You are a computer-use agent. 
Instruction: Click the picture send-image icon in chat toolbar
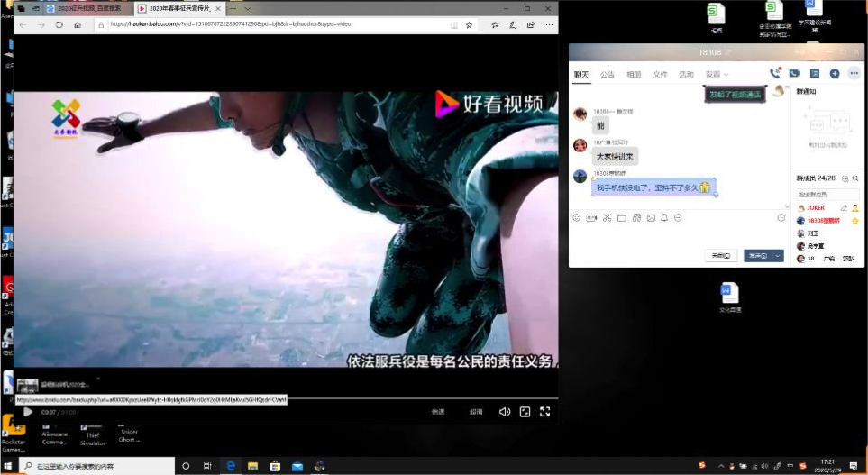(x=651, y=217)
